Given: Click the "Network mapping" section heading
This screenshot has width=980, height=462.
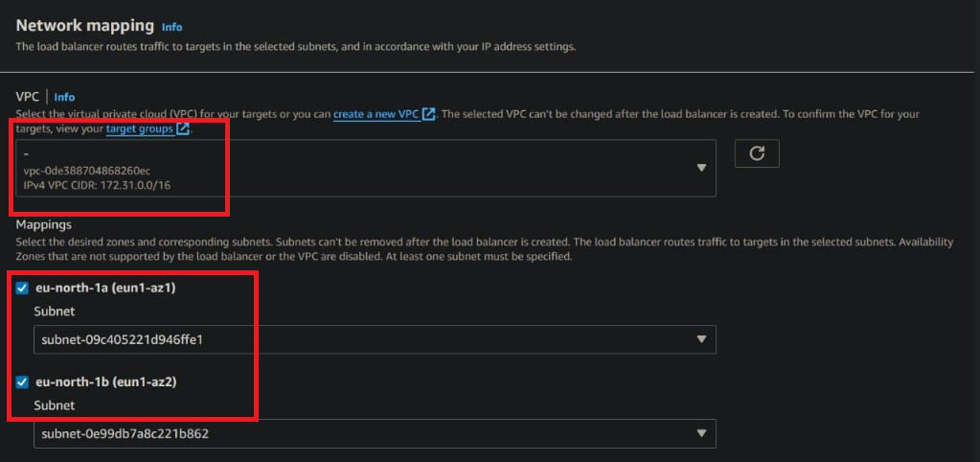Looking at the screenshot, I should [x=84, y=26].
